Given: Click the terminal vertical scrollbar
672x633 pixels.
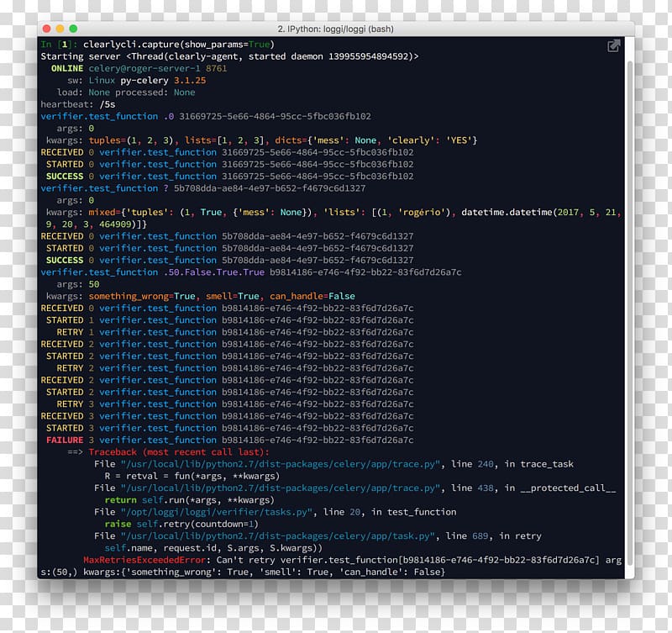Looking at the screenshot, I should tap(629, 314).
